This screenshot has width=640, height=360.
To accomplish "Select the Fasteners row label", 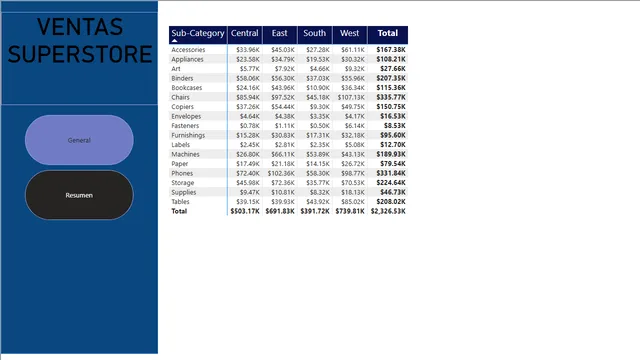I will 185,126.
